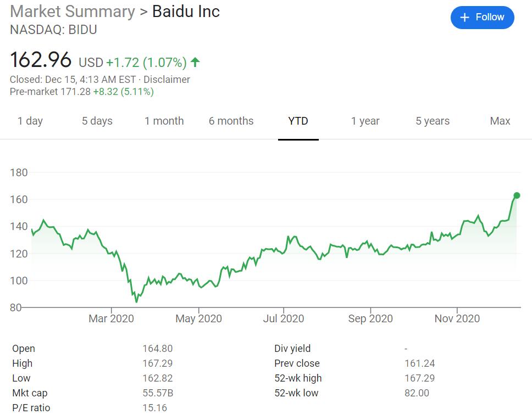The height and width of the screenshot is (420, 532).
Task: Click the Nov 2020 axis label
Action: 457,318
